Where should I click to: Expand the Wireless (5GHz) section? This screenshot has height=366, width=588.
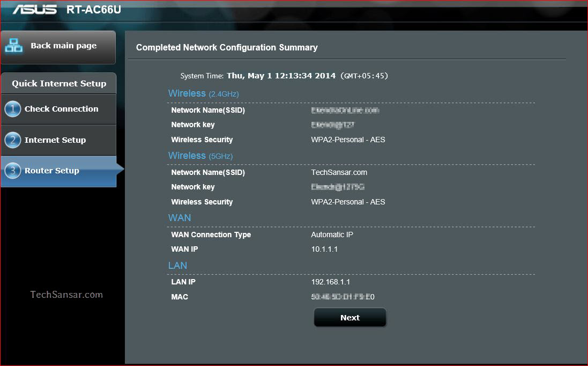[x=202, y=156]
